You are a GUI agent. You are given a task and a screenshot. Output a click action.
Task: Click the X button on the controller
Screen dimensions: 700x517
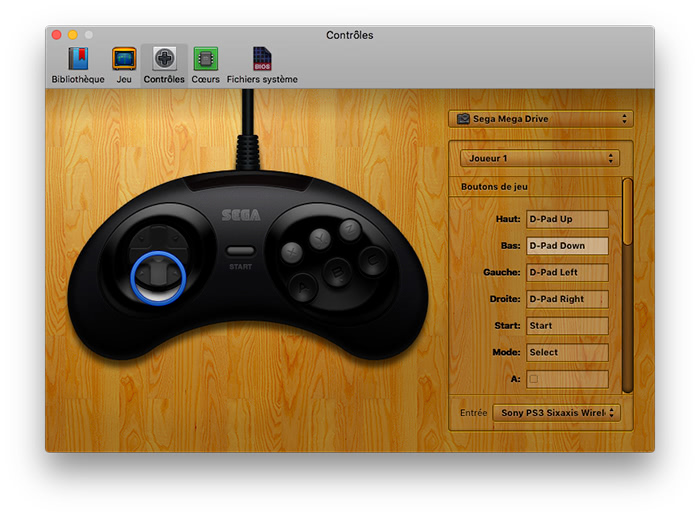pyautogui.click(x=292, y=252)
